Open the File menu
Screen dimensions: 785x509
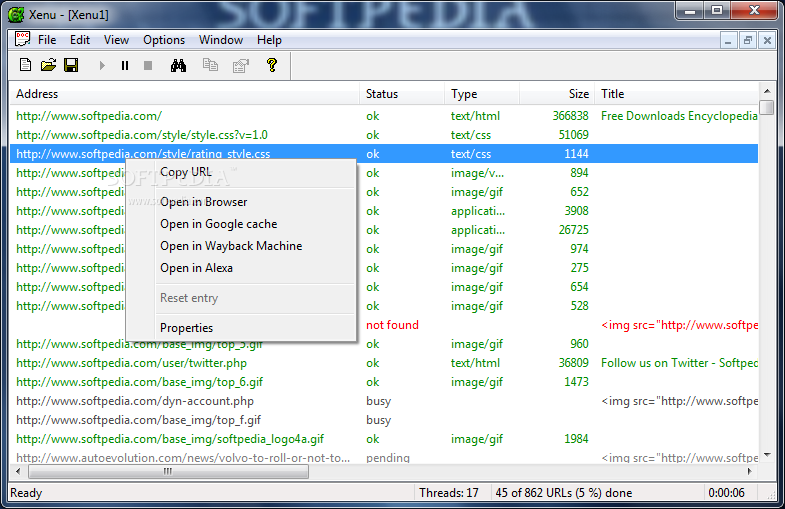(x=47, y=40)
